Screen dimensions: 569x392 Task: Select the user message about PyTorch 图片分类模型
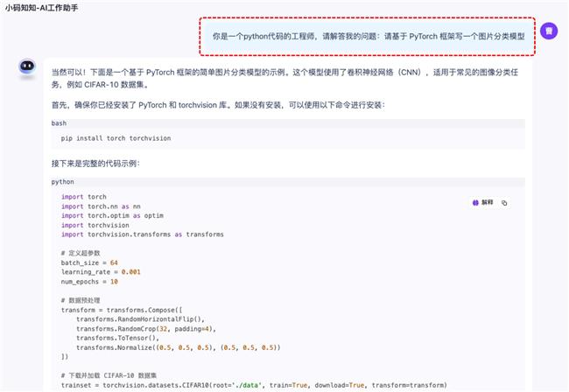[369, 36]
